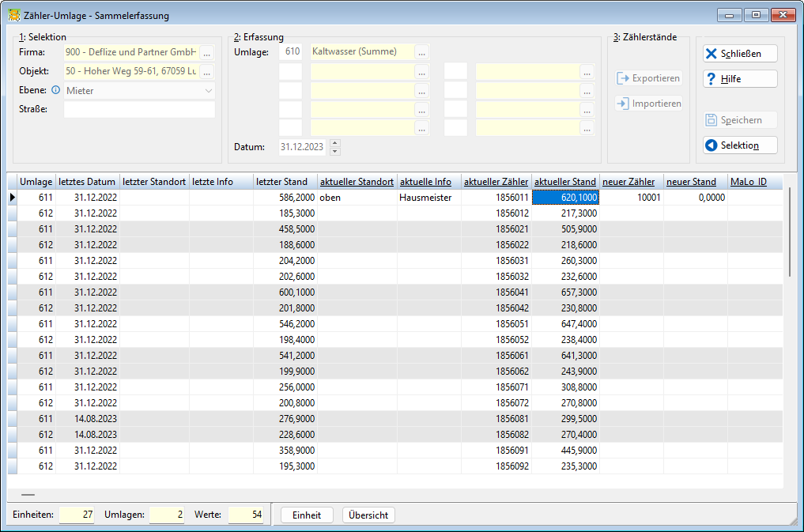Click the vertical scrollbar of the table
The image size is (804, 532).
[x=790, y=232]
